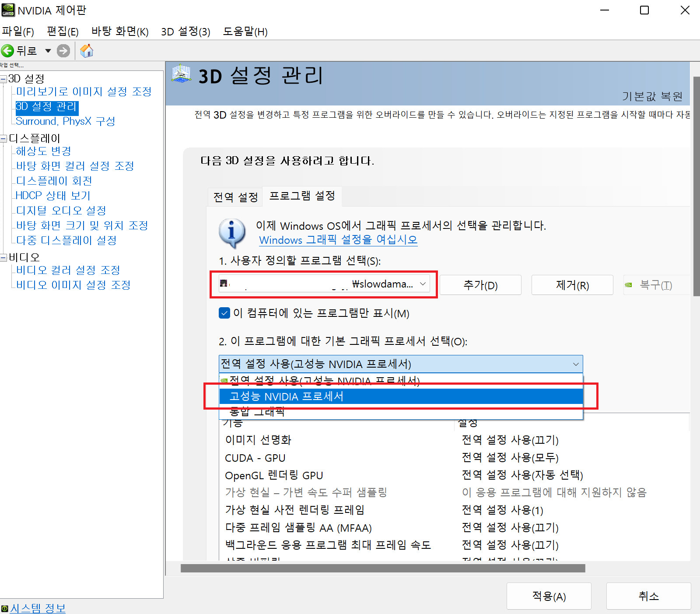The image size is (700, 614).
Task: Click the blue information icon
Action: [x=232, y=233]
